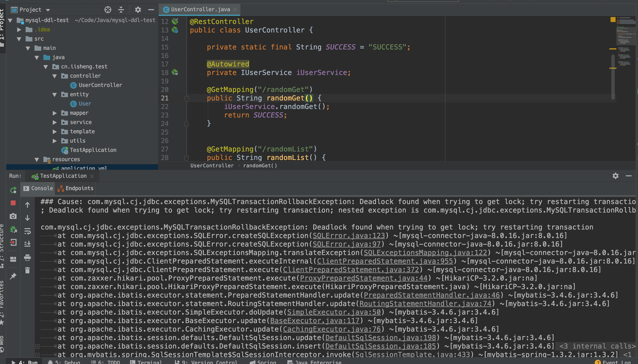Screen dimensions: 638x364
Task: Open BaseExecutor.java:117 stack trace link
Action: pos(314,321)
